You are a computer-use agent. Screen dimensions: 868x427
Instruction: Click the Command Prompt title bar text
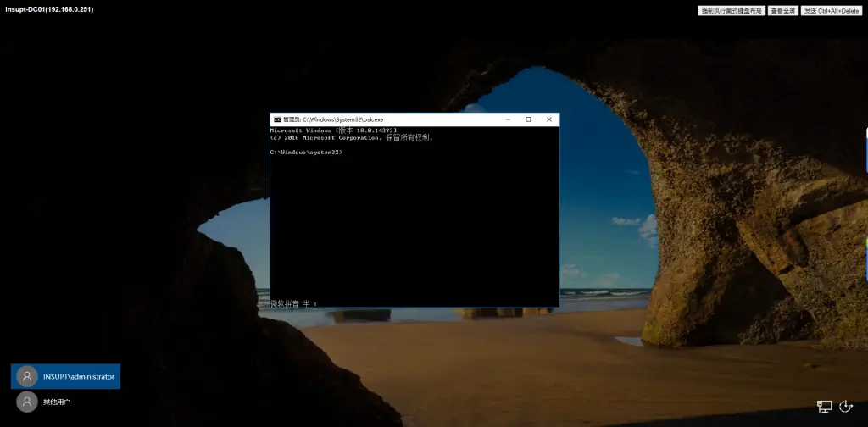point(333,120)
